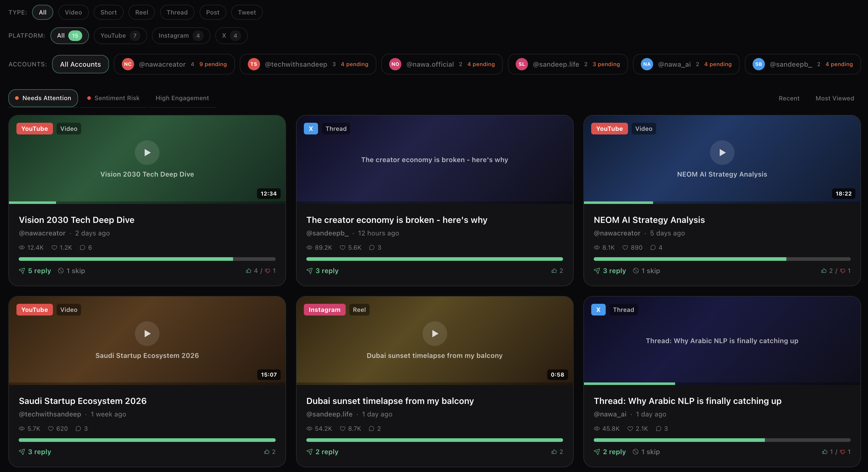The image size is (868, 472).
Task: Filter content type by Reel
Action: 142,13
